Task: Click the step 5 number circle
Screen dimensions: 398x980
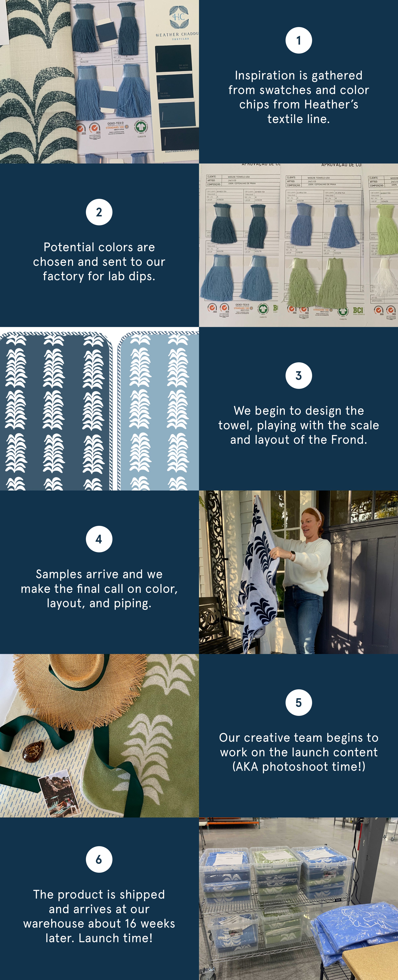Action: 299,702
